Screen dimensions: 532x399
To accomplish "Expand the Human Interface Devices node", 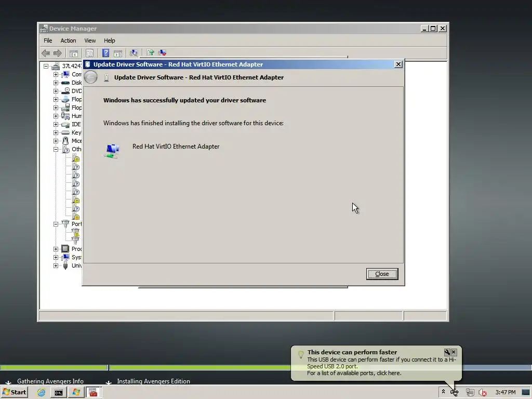I will pyautogui.click(x=56, y=116).
